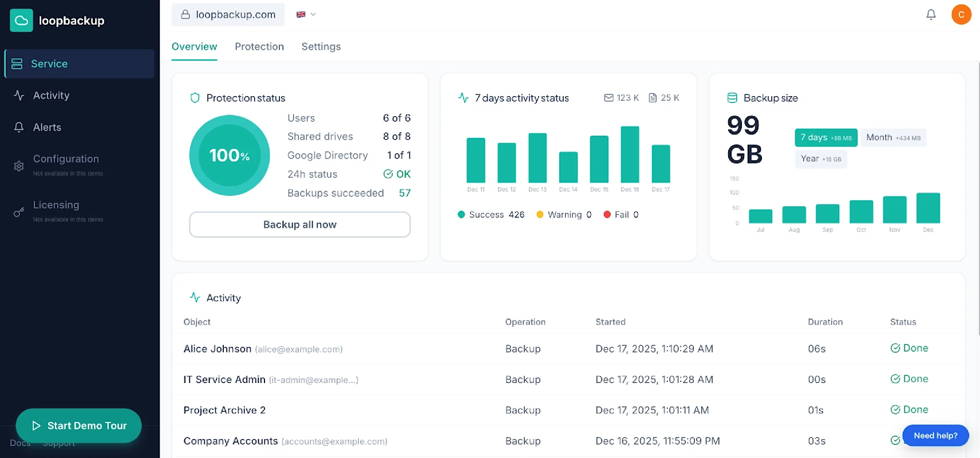The height and width of the screenshot is (458, 980).
Task: Click the Activity pulse icon in sidebar
Action: (19, 95)
